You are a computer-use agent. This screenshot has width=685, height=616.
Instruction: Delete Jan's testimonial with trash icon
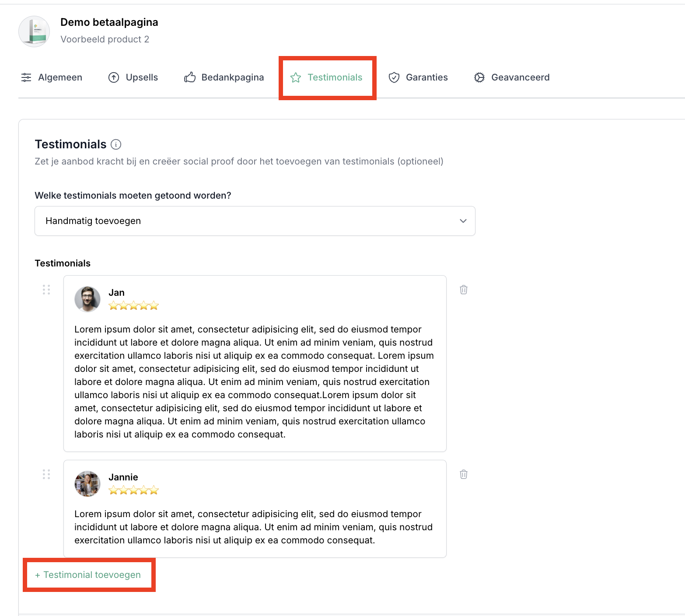click(464, 290)
